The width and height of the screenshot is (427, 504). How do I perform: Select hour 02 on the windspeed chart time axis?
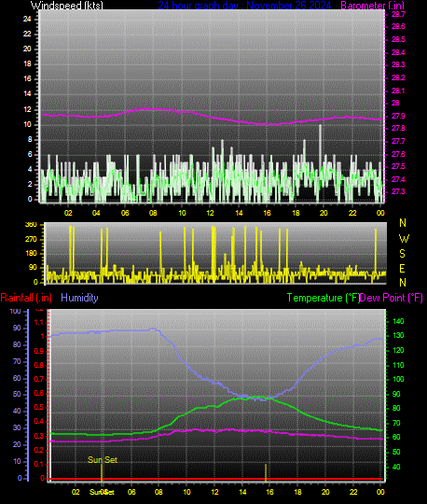click(68, 213)
